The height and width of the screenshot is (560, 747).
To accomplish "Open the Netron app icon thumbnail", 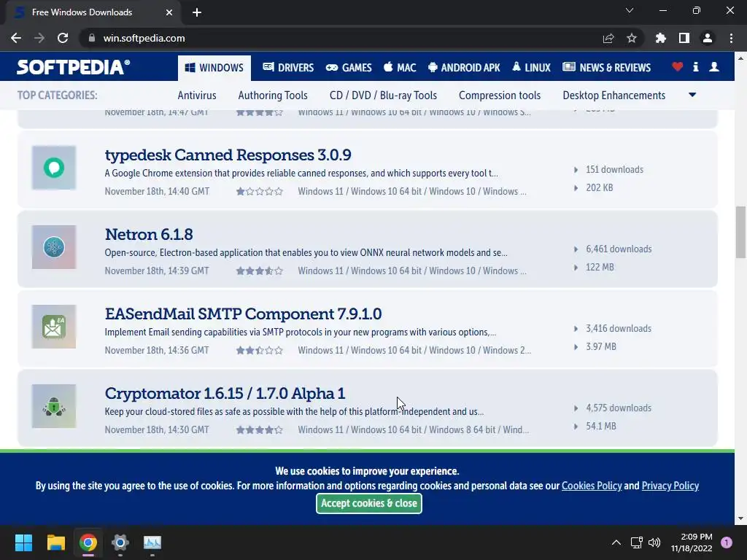I will pos(54,247).
